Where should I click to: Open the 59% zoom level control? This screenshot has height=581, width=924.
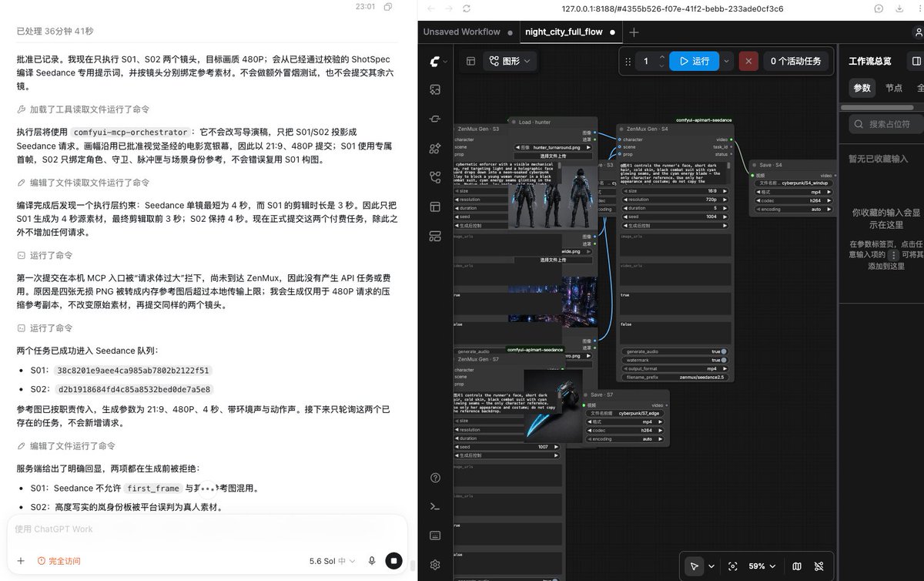pos(762,566)
